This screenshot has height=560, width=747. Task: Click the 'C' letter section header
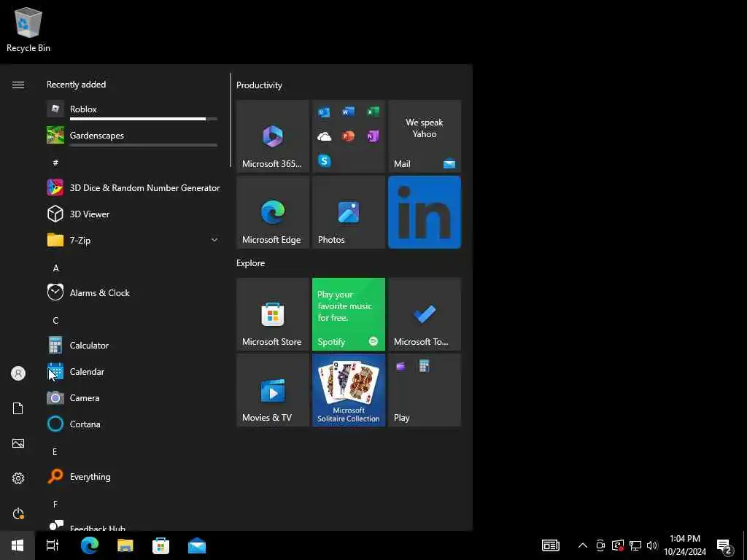point(55,321)
